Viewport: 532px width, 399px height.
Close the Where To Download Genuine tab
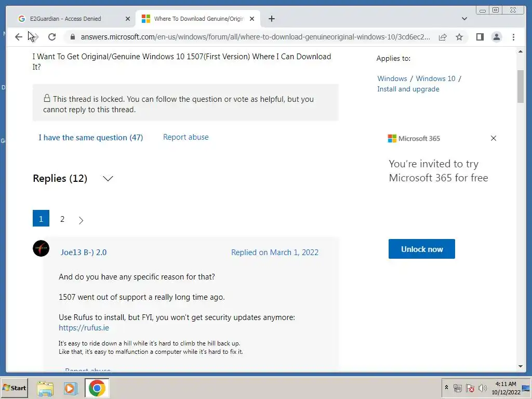coord(252,19)
